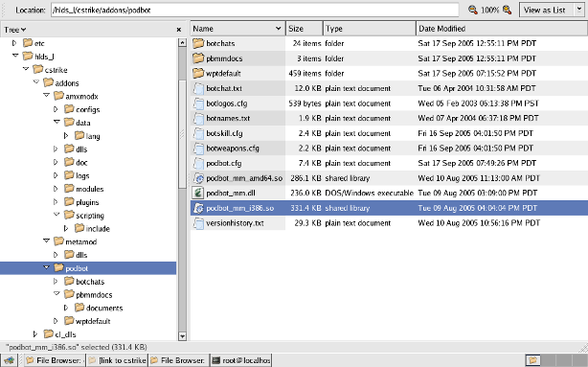Collapse the data folder in tree
The image size is (588, 367).
click(57, 123)
